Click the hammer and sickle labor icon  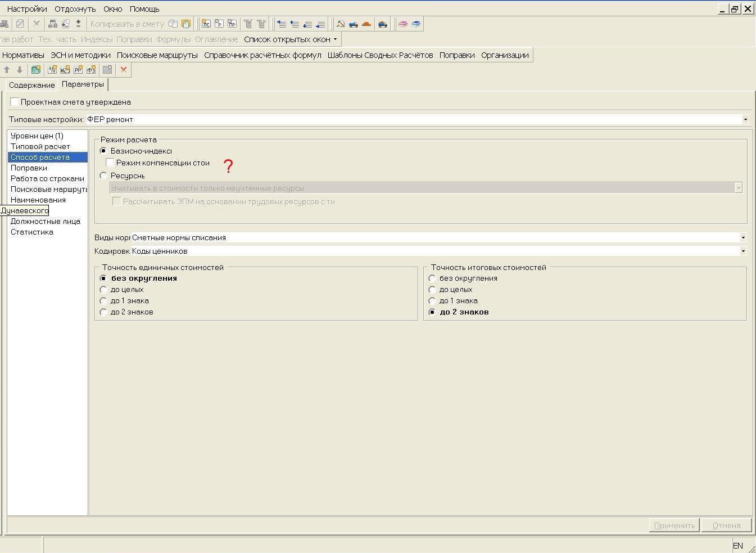[x=341, y=24]
